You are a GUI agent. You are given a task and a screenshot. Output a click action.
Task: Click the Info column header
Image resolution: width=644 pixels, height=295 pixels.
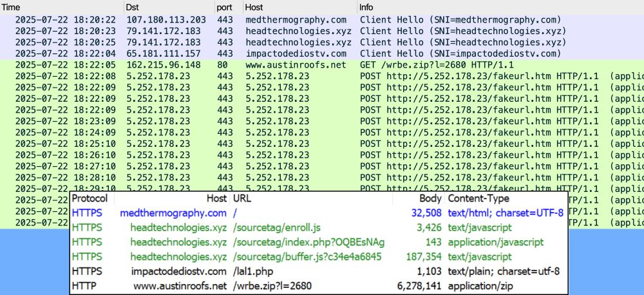366,7
